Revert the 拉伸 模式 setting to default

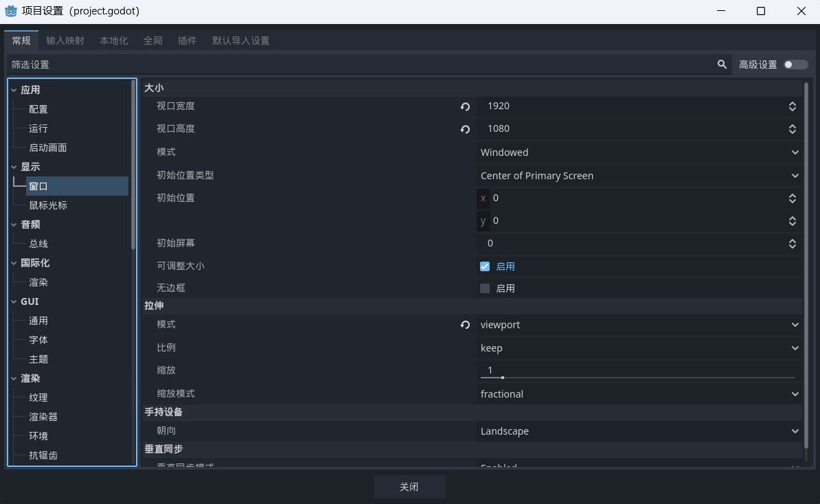(x=465, y=325)
